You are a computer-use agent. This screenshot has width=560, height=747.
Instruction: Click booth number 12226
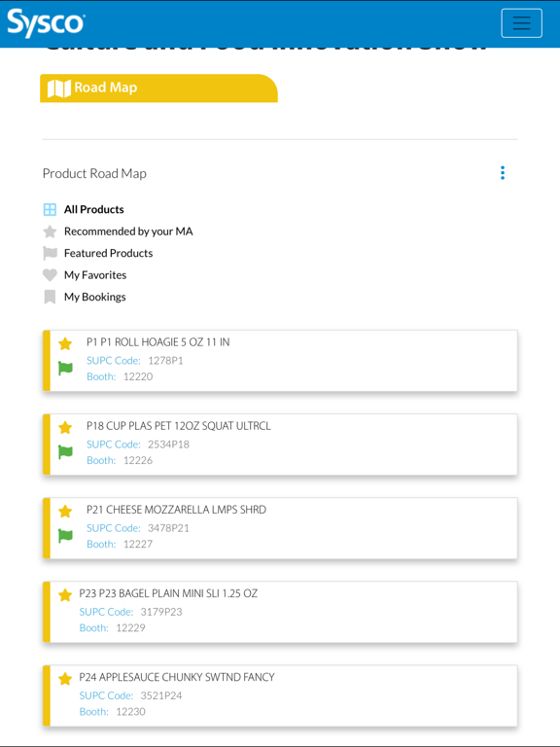[138, 460]
